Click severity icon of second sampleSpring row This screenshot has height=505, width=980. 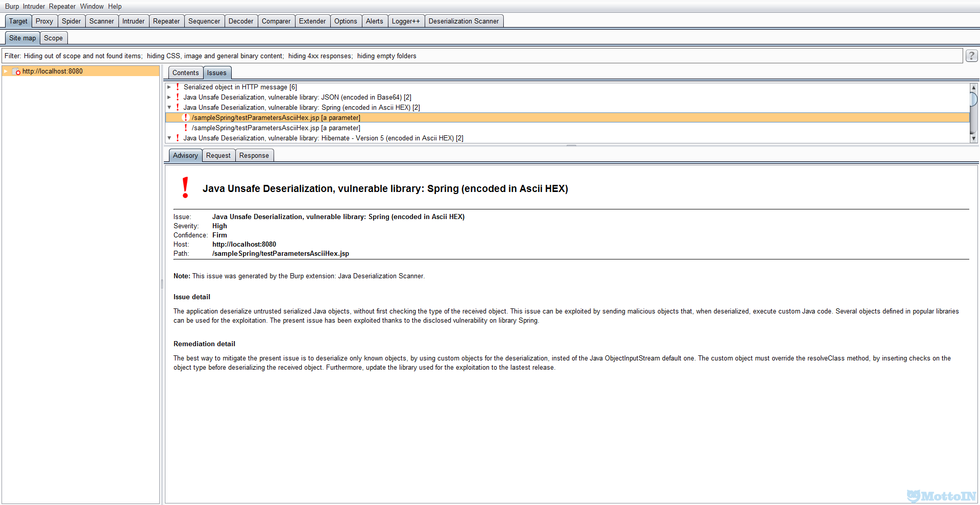(186, 128)
